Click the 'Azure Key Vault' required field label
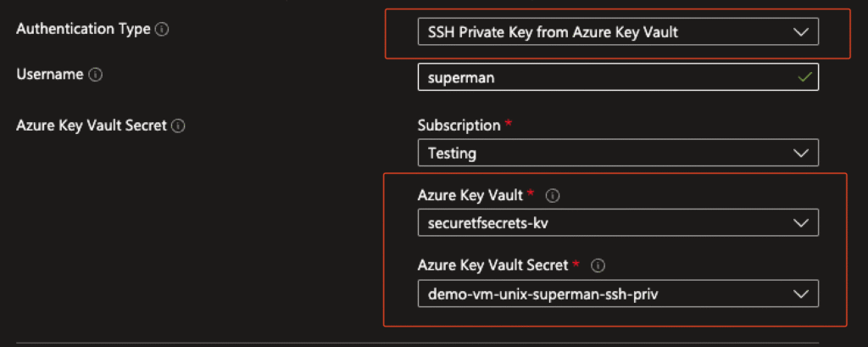Image resolution: width=868 pixels, height=347 pixels. tap(470, 195)
